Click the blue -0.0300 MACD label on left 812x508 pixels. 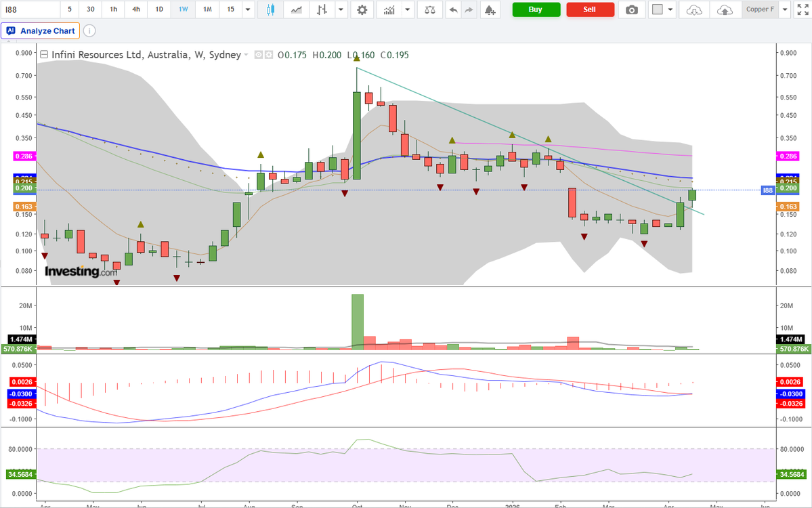pos(21,394)
